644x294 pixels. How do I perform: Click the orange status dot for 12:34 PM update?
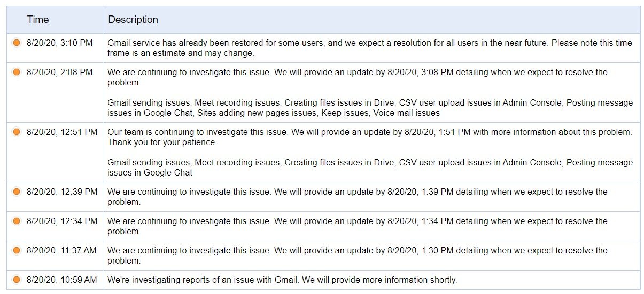tap(16, 221)
